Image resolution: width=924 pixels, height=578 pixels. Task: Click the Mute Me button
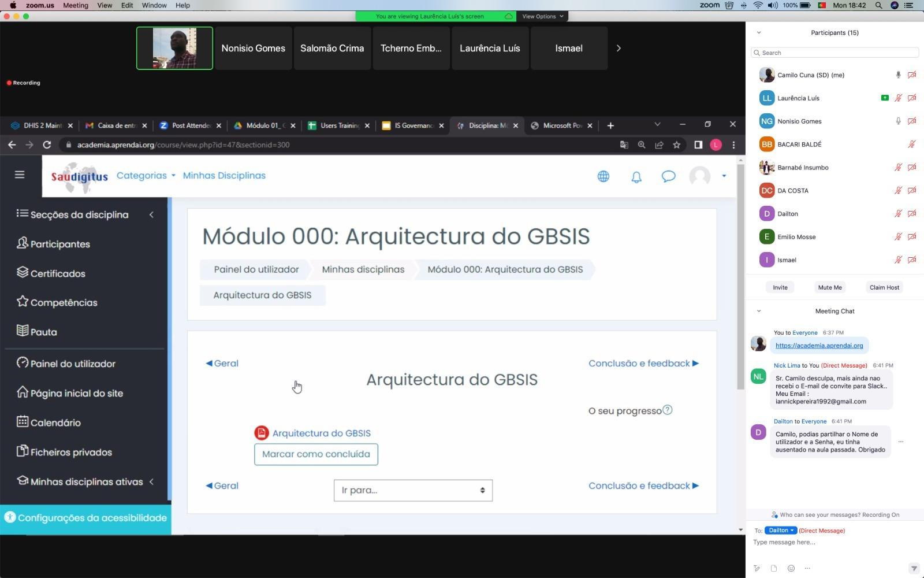tap(830, 287)
